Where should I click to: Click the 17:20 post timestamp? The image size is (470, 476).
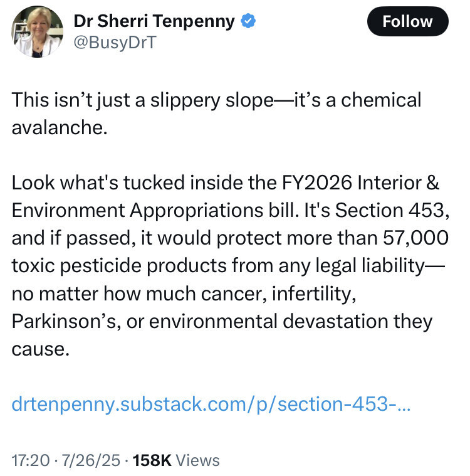tap(30, 460)
